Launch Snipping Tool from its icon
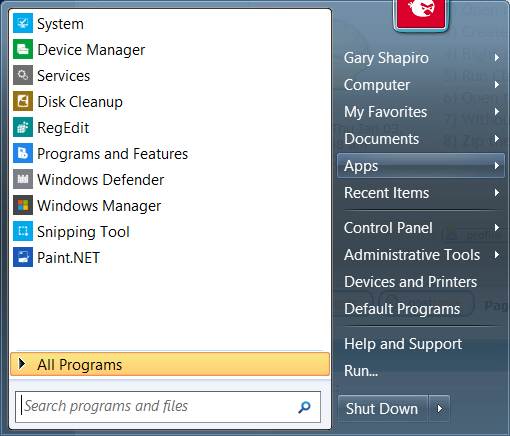 (x=23, y=231)
